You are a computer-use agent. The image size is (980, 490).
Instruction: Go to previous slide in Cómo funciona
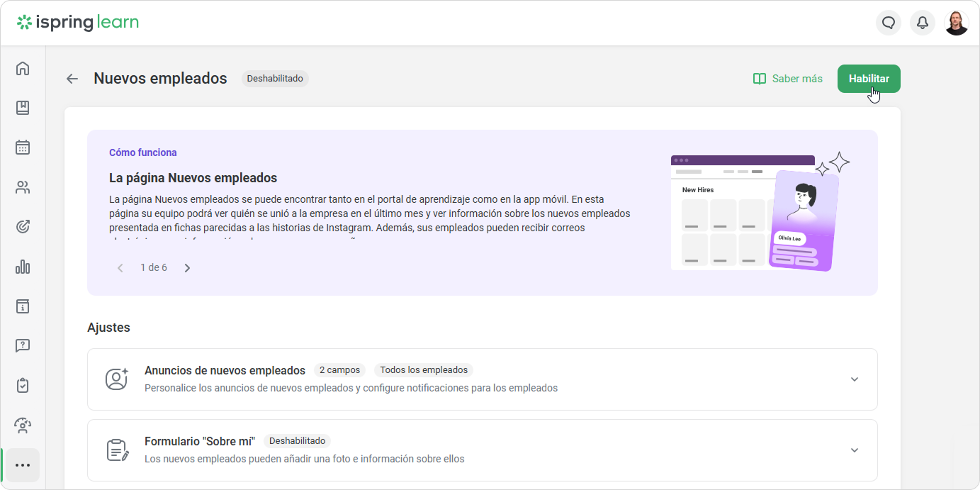(x=120, y=268)
